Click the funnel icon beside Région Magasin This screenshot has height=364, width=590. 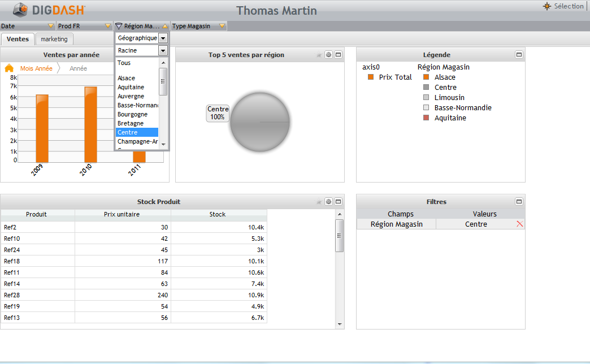[119, 26]
